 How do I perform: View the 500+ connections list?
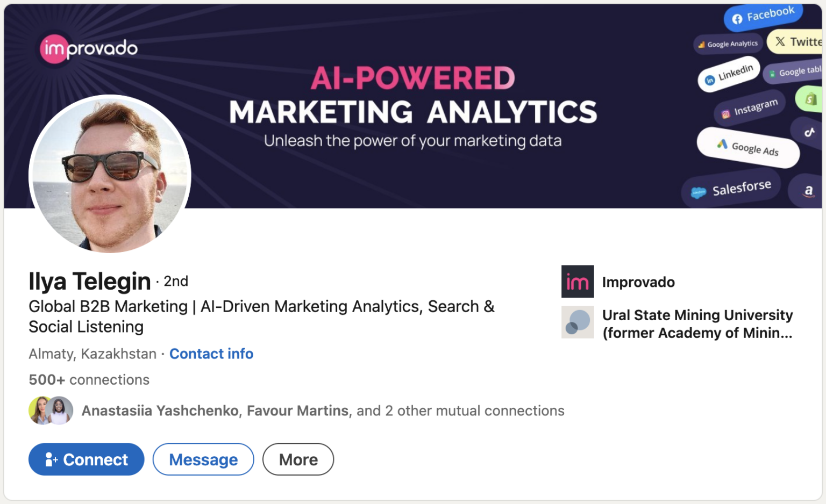[x=89, y=380]
